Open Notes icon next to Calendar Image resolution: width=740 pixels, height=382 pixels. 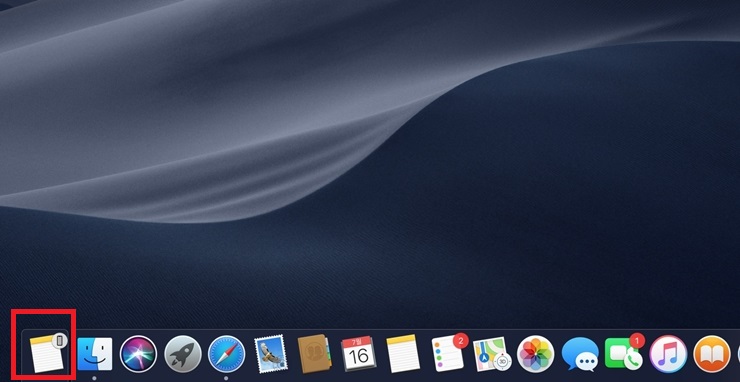click(403, 354)
